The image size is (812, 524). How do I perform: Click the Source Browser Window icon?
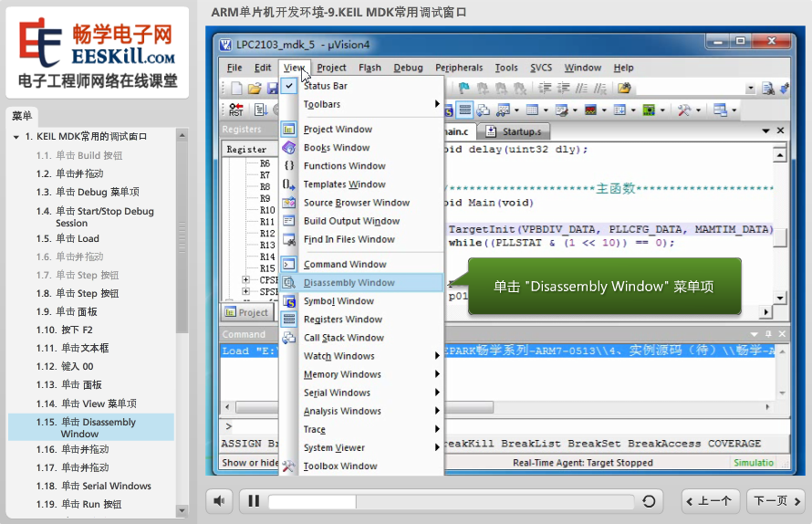(x=289, y=203)
